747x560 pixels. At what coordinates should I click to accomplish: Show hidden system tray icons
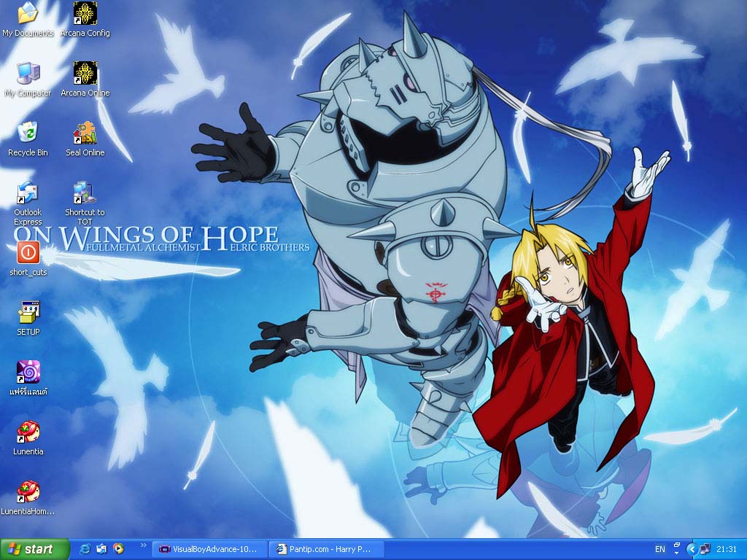[x=692, y=550]
